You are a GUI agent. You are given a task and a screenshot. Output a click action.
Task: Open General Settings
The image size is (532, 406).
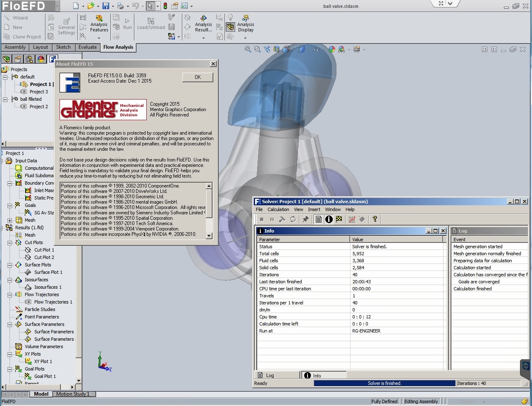pyautogui.click(x=66, y=27)
